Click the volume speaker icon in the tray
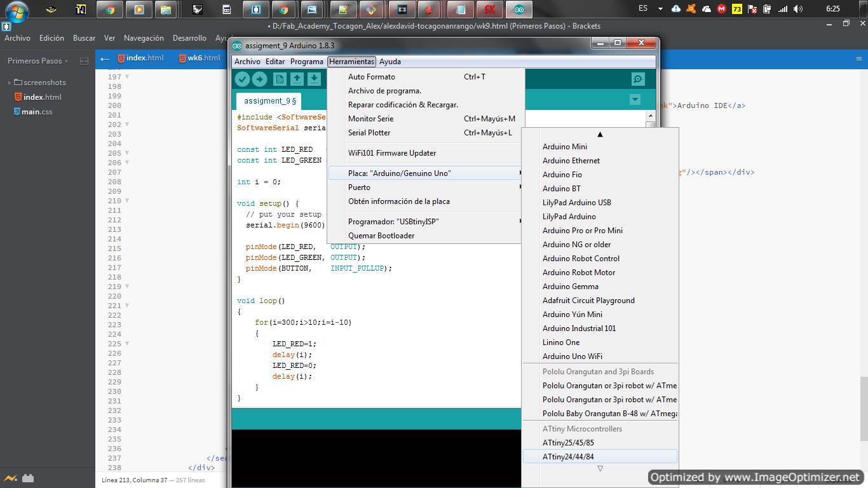This screenshot has width=868, height=488. coord(798,9)
